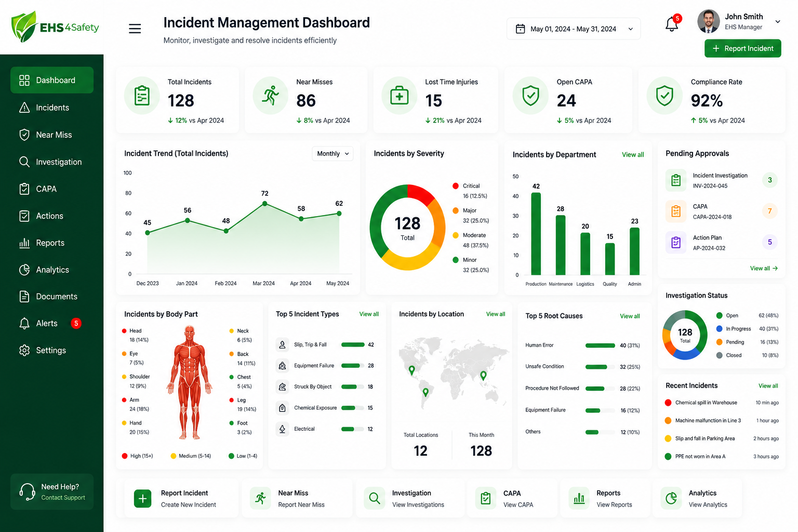The height and width of the screenshot is (532, 798).
Task: Click John Smith's profile photo
Action: coord(709,21)
